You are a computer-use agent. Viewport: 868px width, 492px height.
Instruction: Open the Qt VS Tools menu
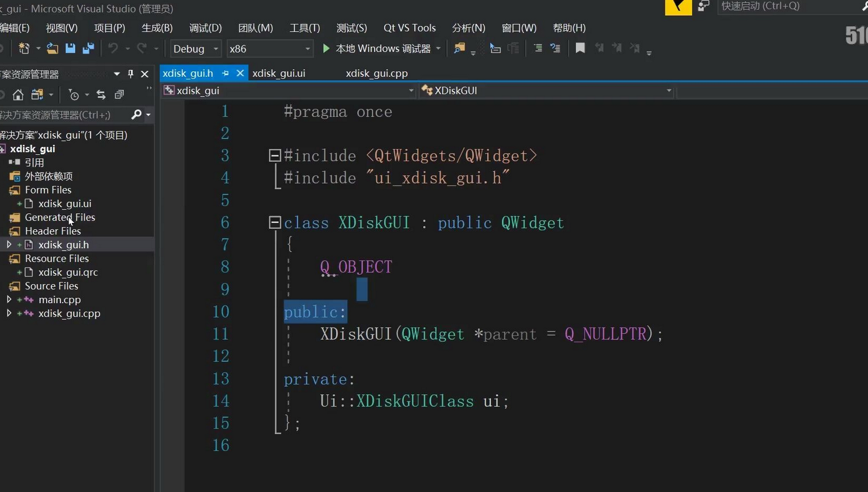[x=409, y=28]
